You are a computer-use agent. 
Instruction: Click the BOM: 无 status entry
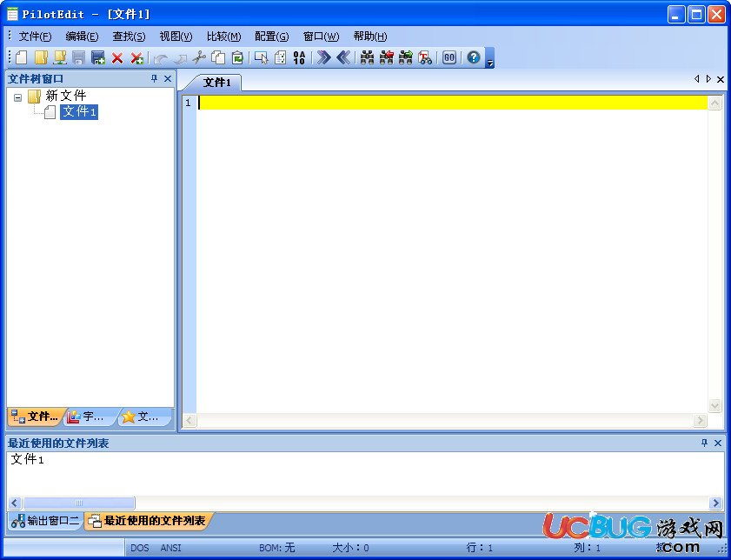(277, 548)
